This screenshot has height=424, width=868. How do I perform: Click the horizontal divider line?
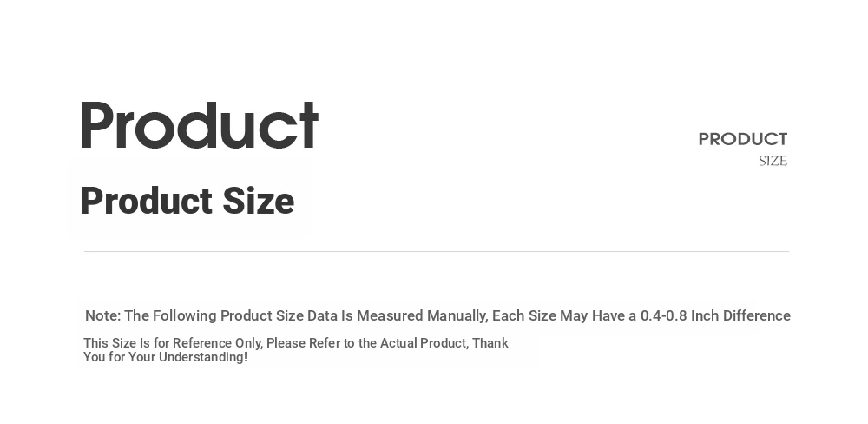pyautogui.click(x=437, y=252)
